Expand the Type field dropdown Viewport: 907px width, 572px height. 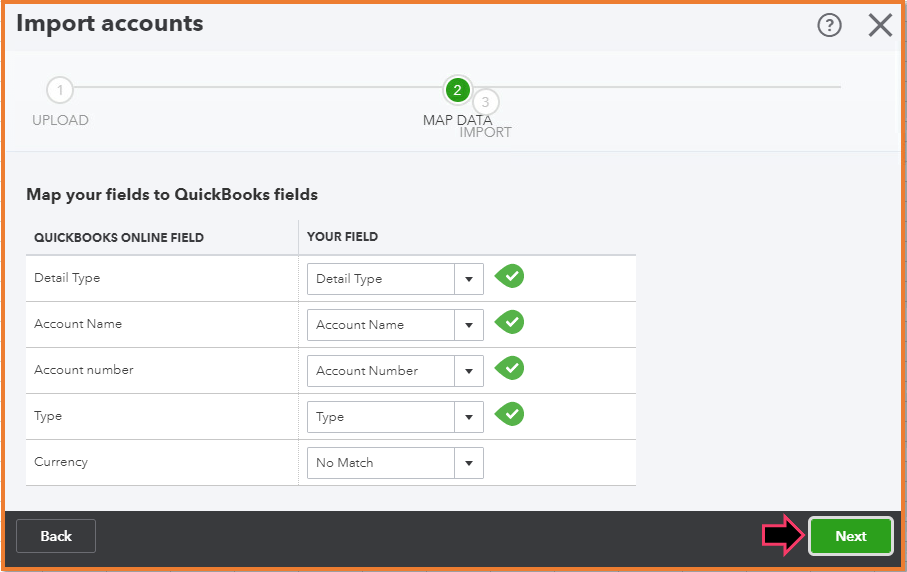tap(469, 417)
